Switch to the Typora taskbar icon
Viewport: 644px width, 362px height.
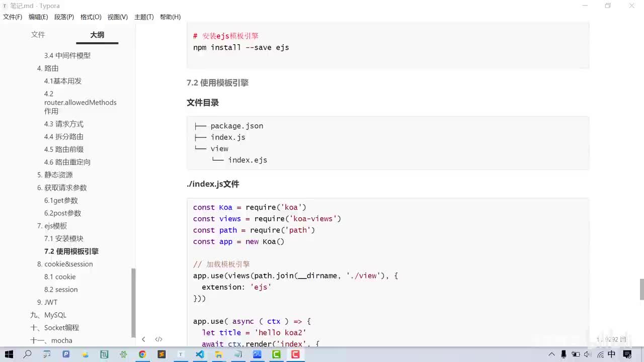(x=181, y=354)
